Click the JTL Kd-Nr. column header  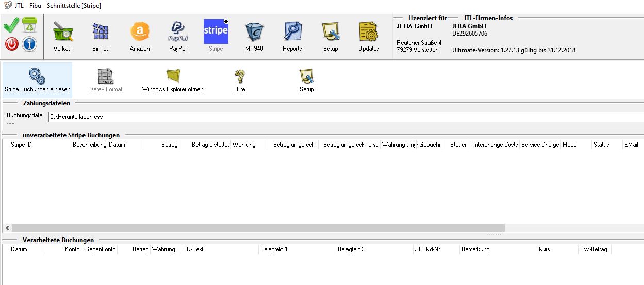tap(436, 249)
